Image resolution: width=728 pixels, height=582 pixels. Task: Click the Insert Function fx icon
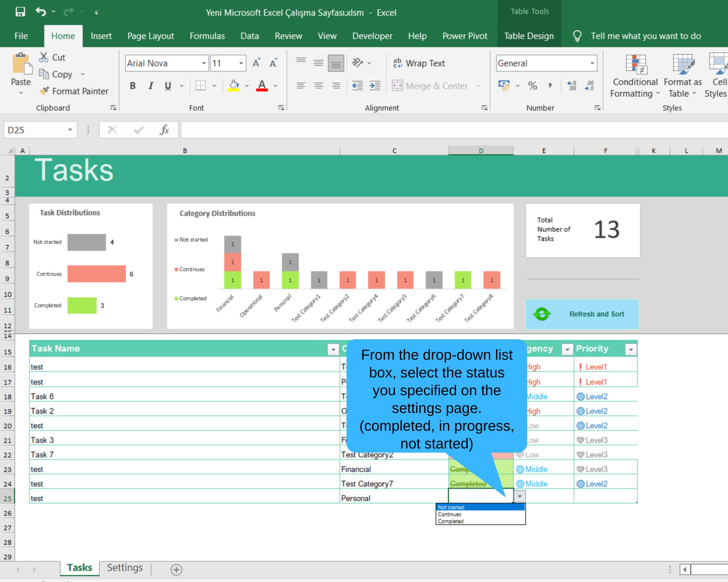[165, 129]
